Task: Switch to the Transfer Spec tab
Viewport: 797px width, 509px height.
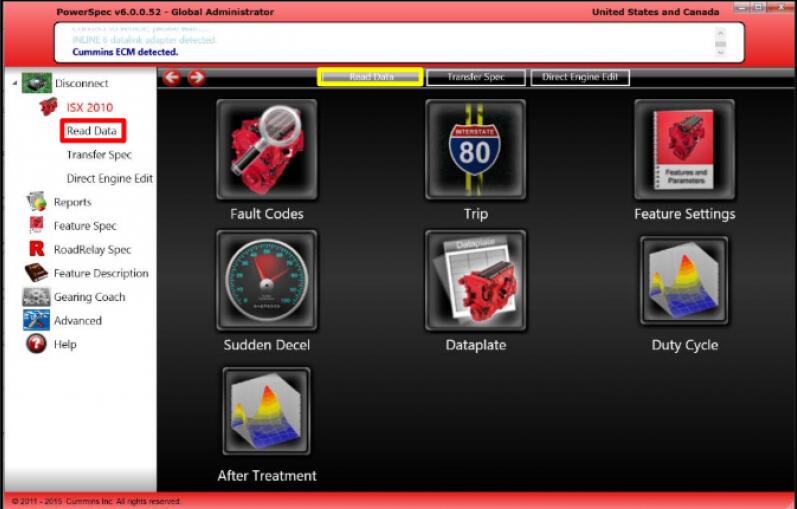Action: pyautogui.click(x=476, y=77)
